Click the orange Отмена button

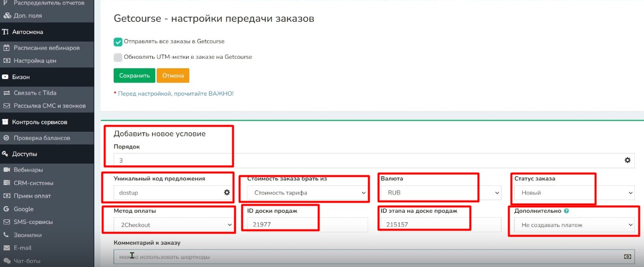173,75
